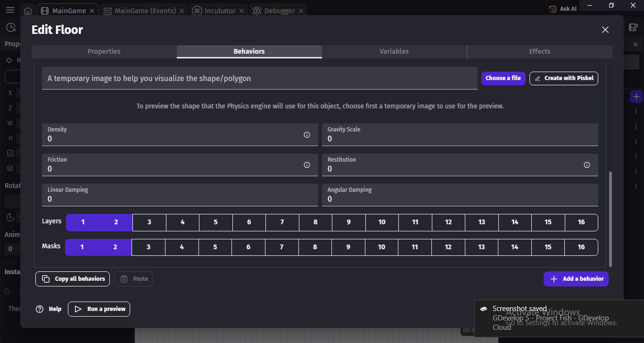Image resolution: width=644 pixels, height=343 pixels.
Task: Click the Gravity Scale input field
Action: [460, 135]
